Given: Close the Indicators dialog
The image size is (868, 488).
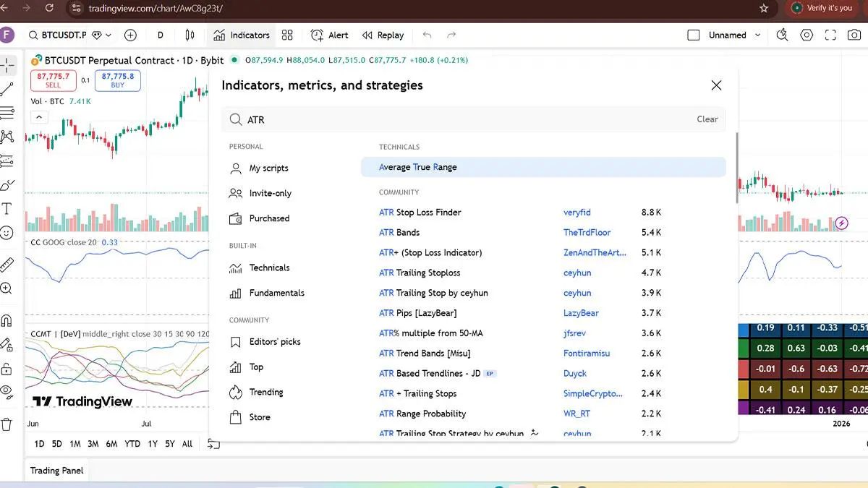Looking at the screenshot, I should point(716,85).
